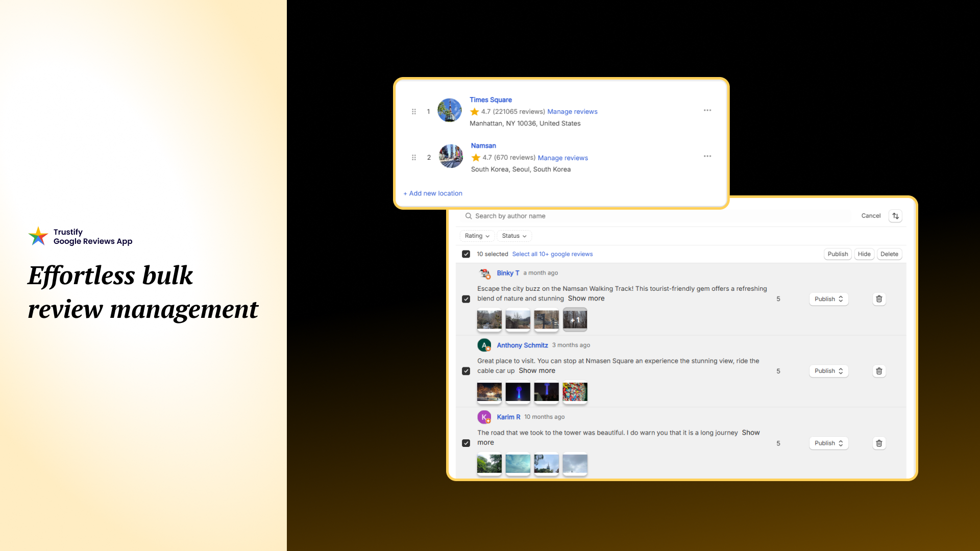Viewport: 980px width, 551px height.
Task: Open the three-dot menu for Namsan
Action: click(707, 156)
